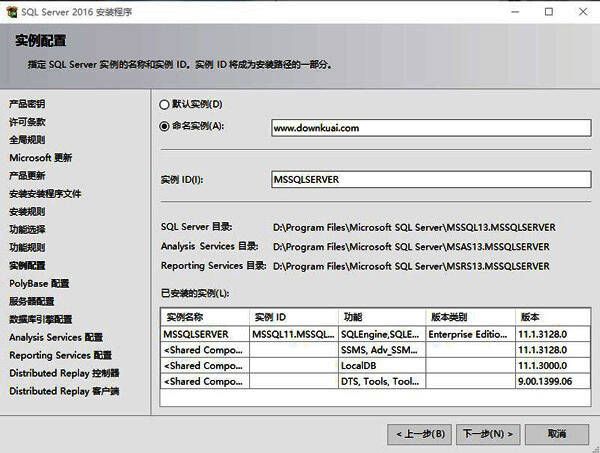Proceed with 下一步 button
Image resolution: width=600 pixels, height=453 pixels.
[x=487, y=433]
